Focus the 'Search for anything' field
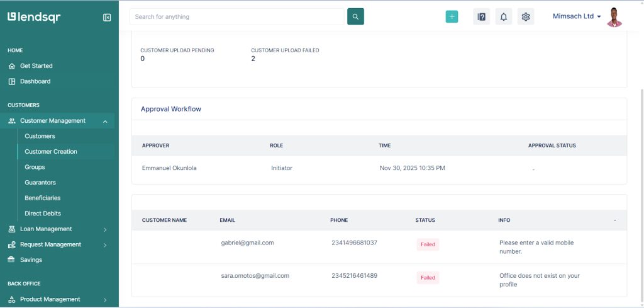The height and width of the screenshot is (308, 644). pos(238,16)
